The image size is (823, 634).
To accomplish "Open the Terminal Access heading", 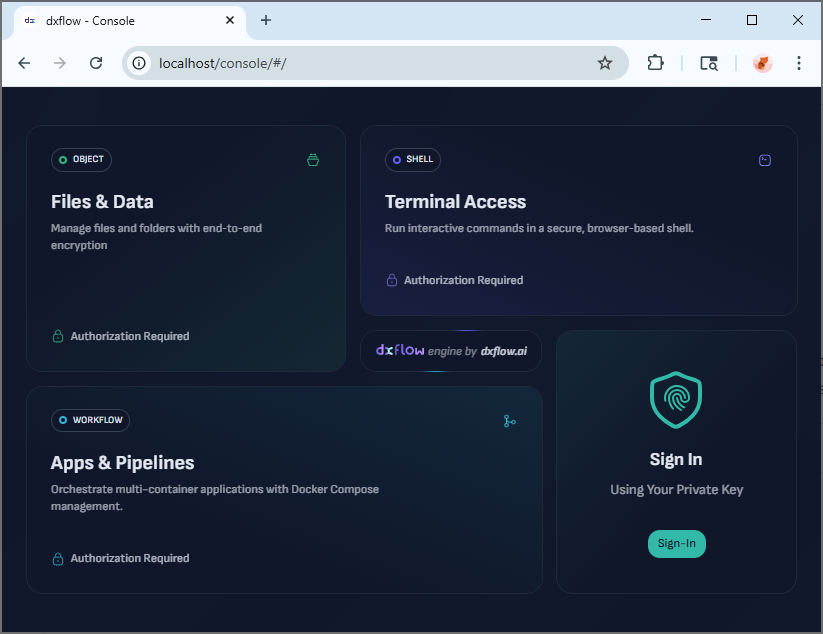I will pos(455,202).
